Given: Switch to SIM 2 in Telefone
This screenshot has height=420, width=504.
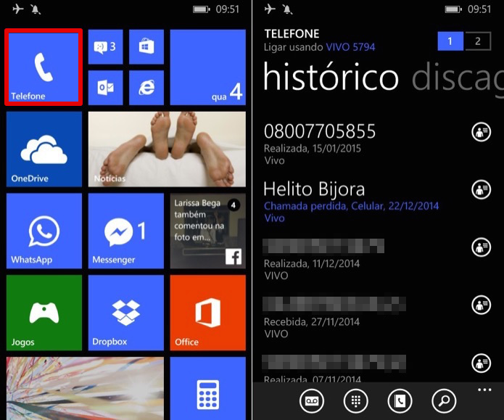Looking at the screenshot, I should (x=478, y=41).
